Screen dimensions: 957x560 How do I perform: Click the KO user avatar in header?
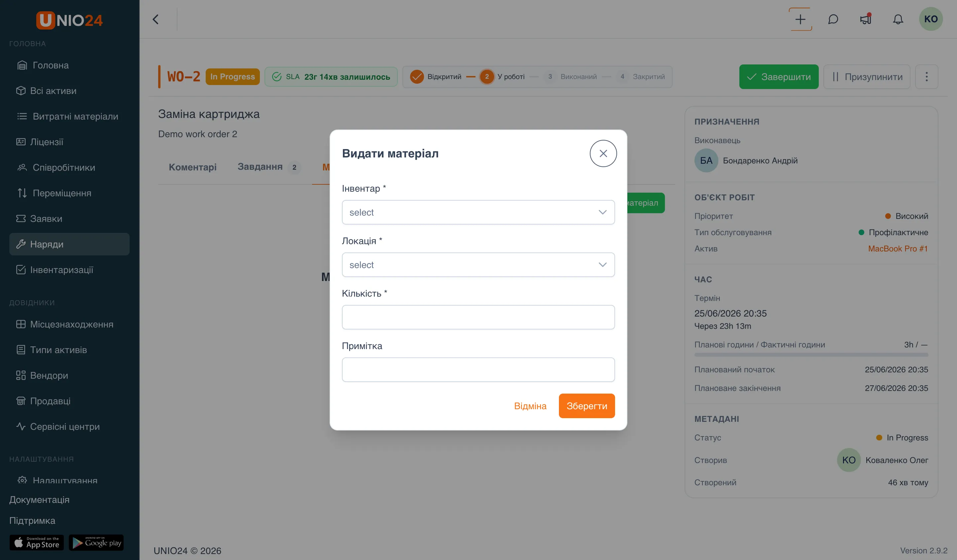930,19
